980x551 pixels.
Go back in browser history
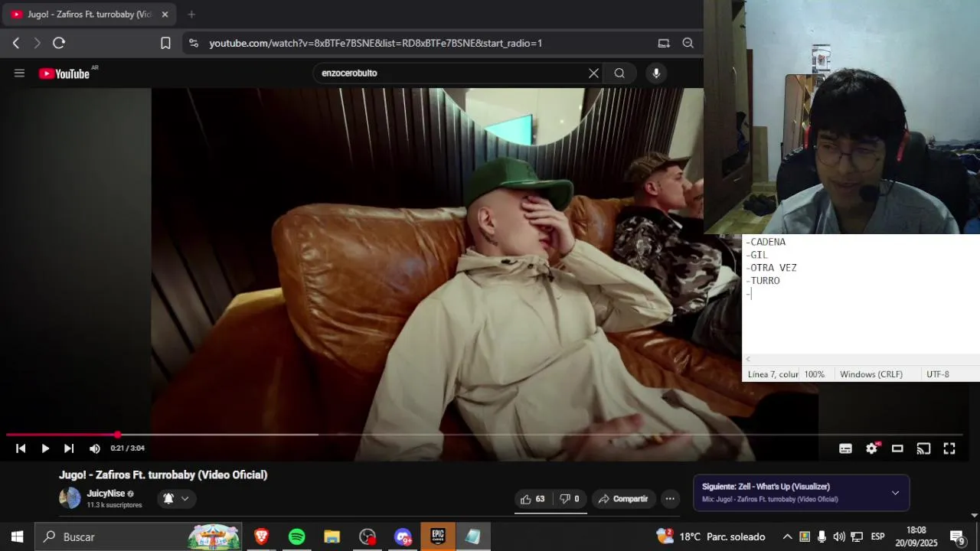click(16, 44)
